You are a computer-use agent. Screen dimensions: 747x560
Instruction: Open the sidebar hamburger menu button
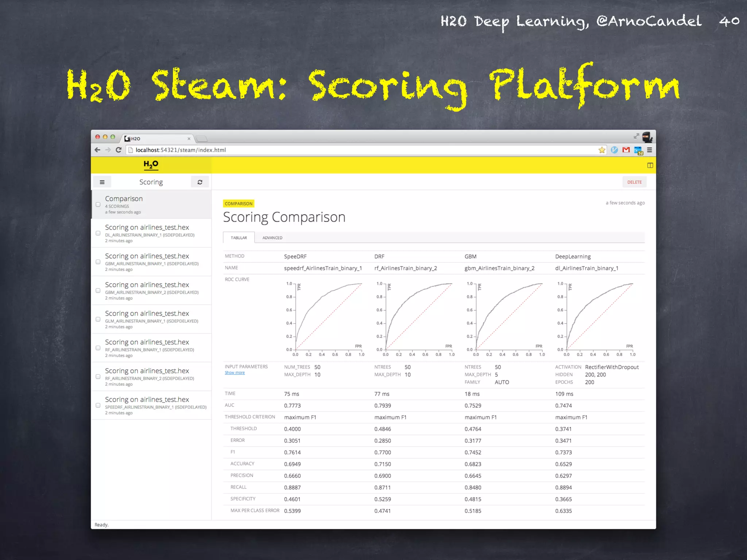(102, 182)
